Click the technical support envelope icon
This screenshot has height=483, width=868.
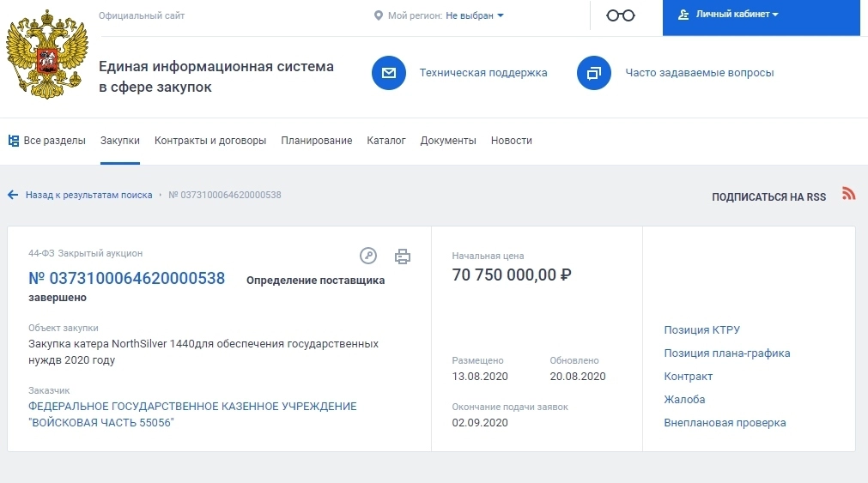(388, 73)
